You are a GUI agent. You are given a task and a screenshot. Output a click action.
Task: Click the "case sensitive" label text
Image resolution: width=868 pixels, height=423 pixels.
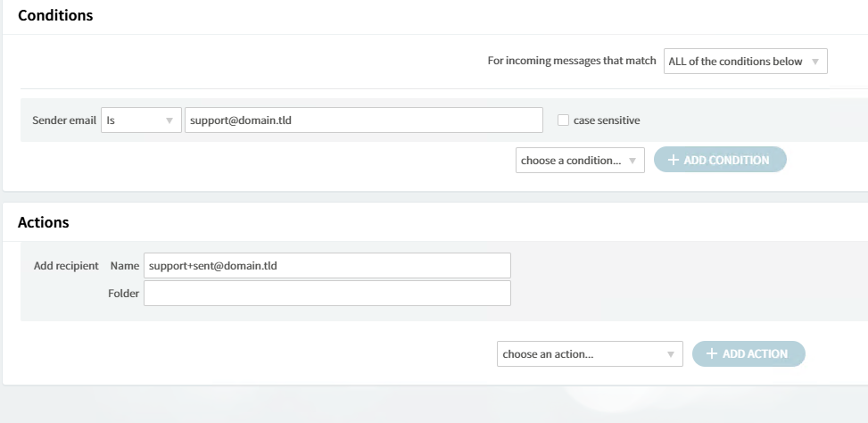[x=607, y=120]
